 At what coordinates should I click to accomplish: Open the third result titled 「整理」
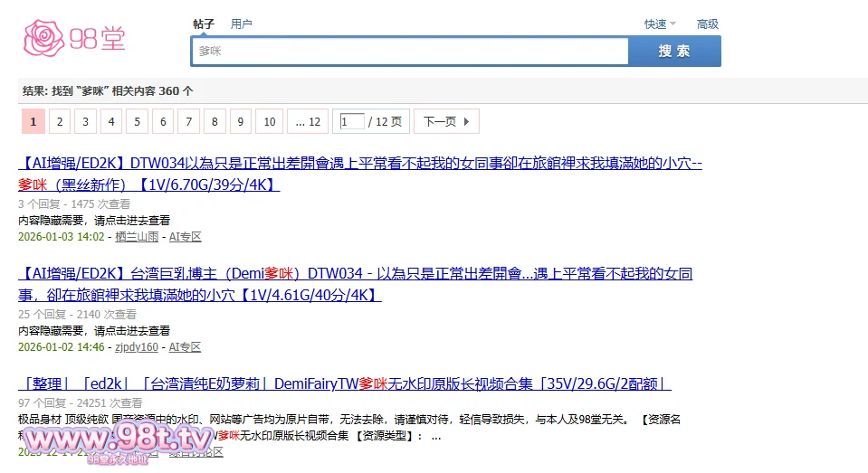(x=344, y=383)
